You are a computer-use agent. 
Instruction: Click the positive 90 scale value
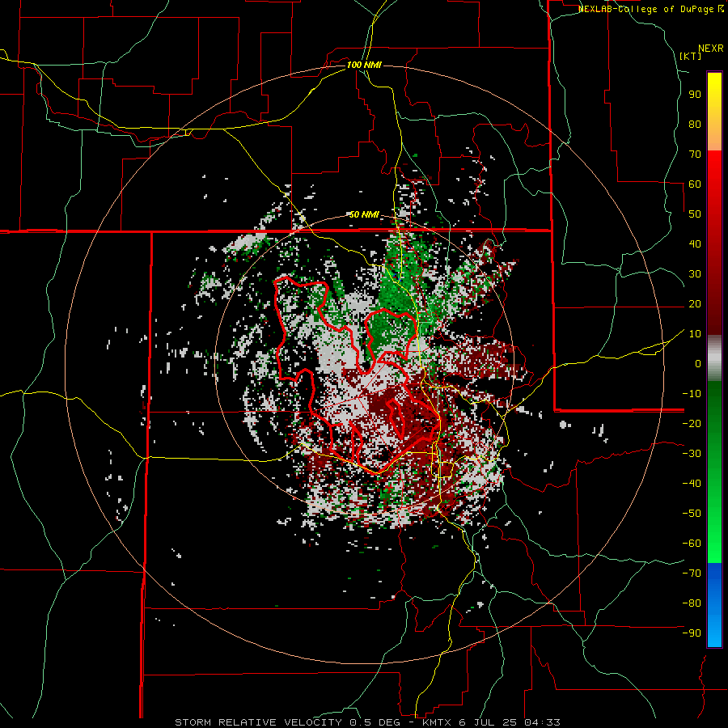pos(695,95)
